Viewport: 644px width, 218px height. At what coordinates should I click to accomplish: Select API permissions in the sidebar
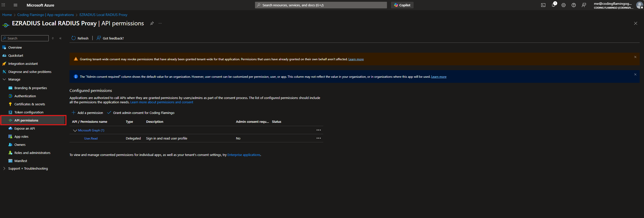[33, 120]
